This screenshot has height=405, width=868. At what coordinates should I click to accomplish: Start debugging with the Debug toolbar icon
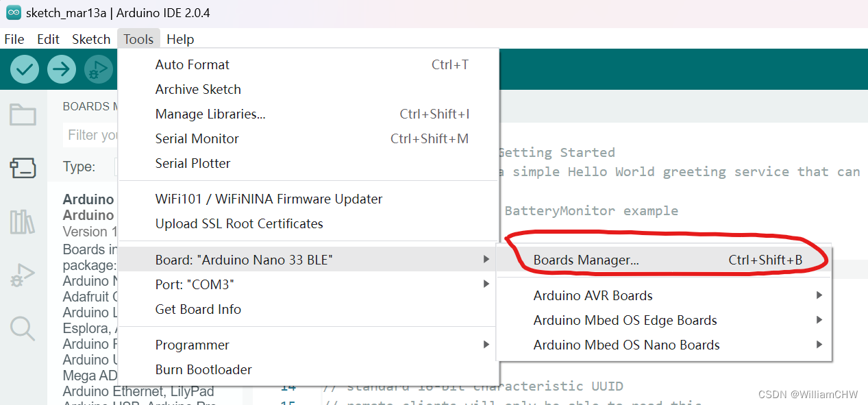tap(99, 69)
